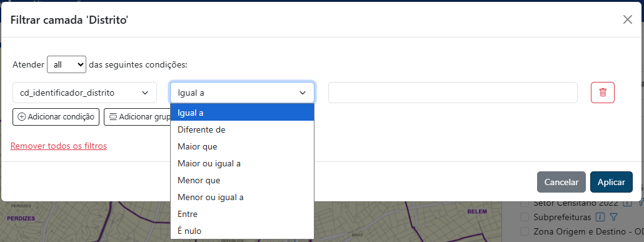This screenshot has height=242, width=644.
Task: Open the filter funnel for Subprefeituras
Action: click(x=613, y=217)
